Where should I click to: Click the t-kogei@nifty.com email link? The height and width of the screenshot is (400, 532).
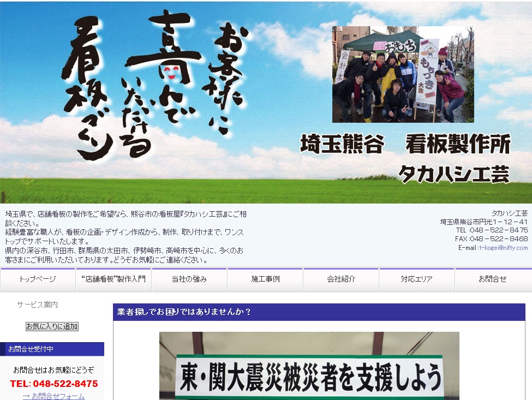503,248
